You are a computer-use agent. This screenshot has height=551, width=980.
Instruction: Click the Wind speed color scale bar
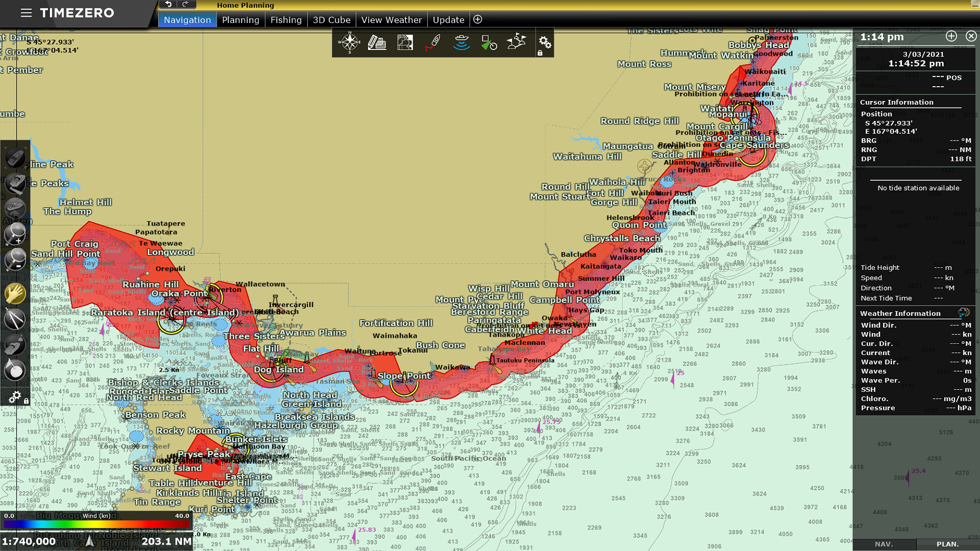point(96,524)
